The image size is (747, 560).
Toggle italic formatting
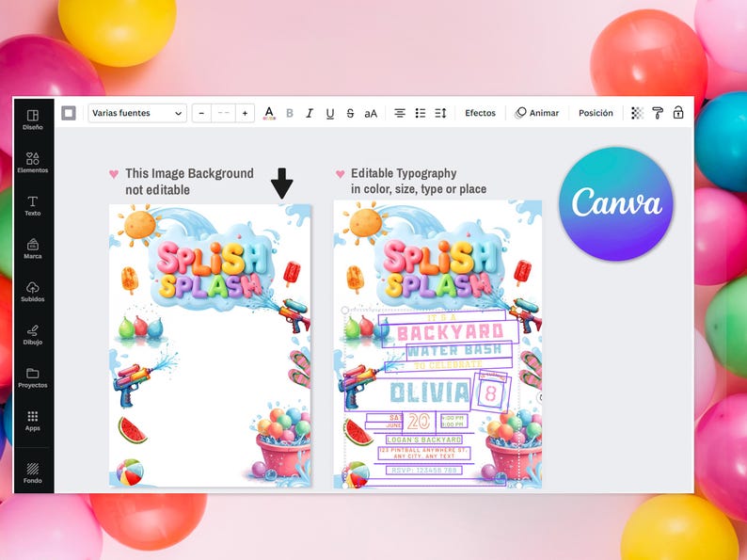click(310, 113)
